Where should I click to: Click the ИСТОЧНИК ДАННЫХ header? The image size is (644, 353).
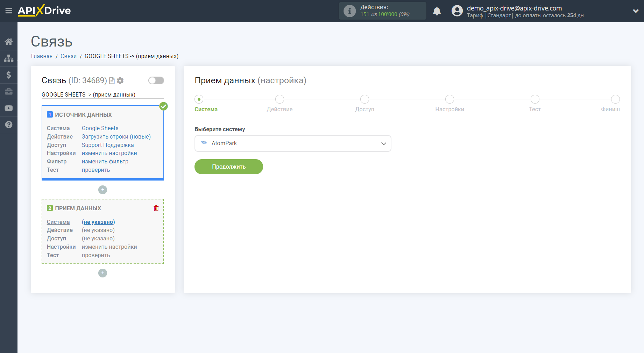[83, 115]
